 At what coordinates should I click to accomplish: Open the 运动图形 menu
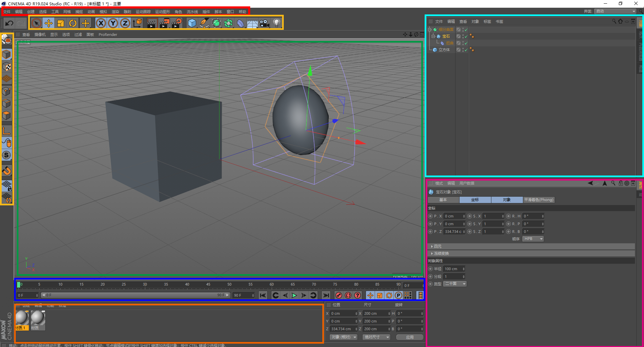click(x=163, y=12)
